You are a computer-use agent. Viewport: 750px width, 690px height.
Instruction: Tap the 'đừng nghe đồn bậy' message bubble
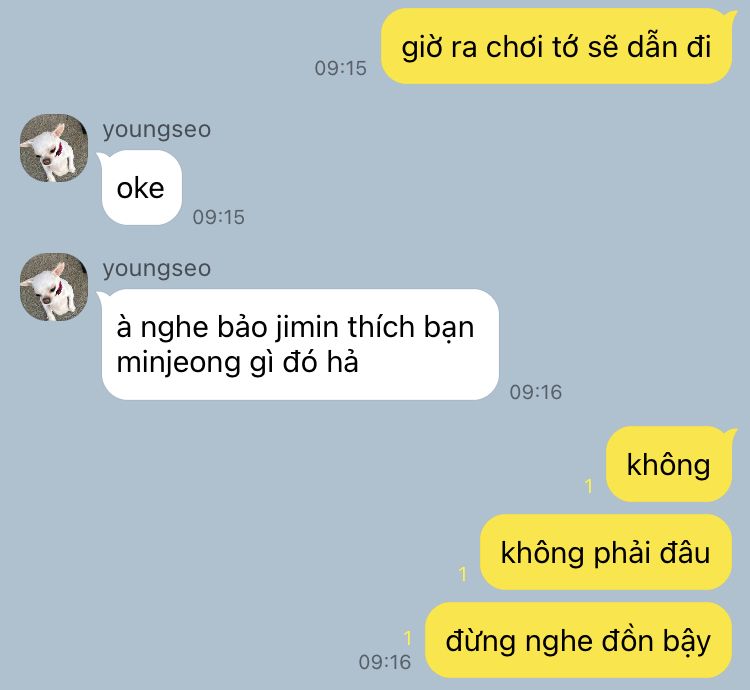coord(579,640)
